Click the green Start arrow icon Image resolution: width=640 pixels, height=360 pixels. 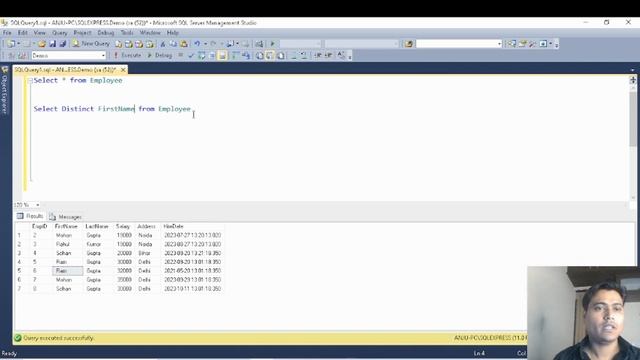[273, 44]
